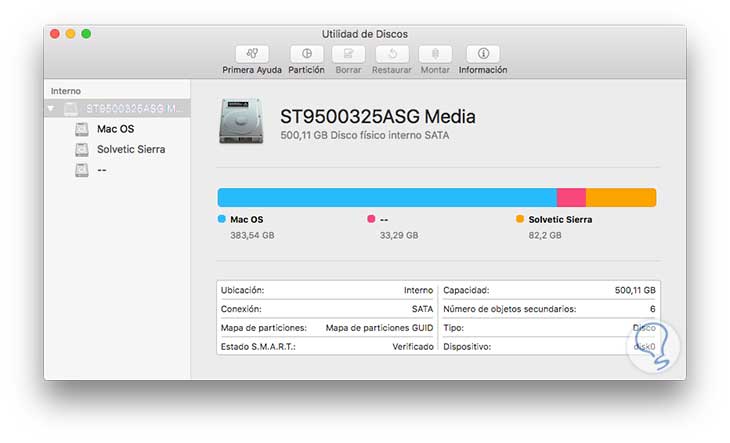Click the Restaurar restore toolbar icon
The height and width of the screenshot is (443, 730).
point(391,54)
